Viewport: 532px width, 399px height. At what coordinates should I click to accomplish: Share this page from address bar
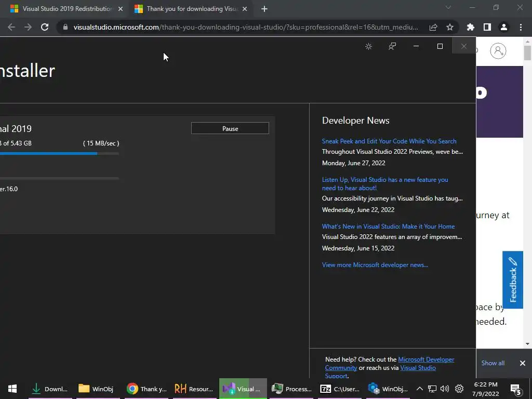pos(433,27)
